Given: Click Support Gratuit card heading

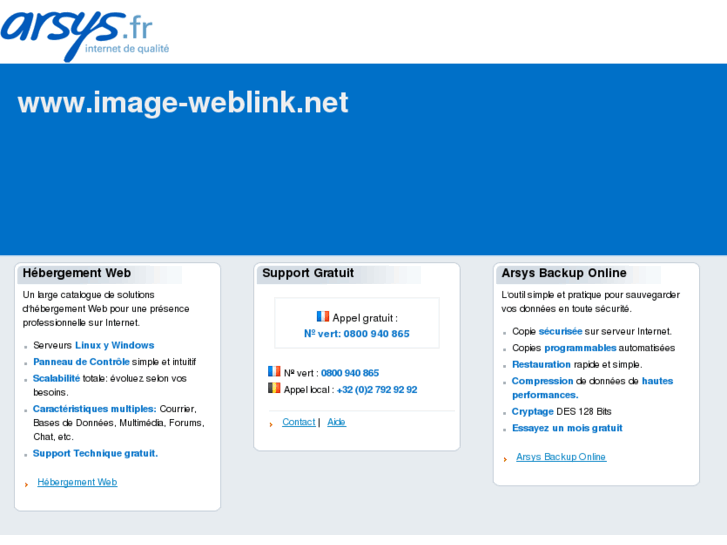Looking at the screenshot, I should [x=308, y=273].
